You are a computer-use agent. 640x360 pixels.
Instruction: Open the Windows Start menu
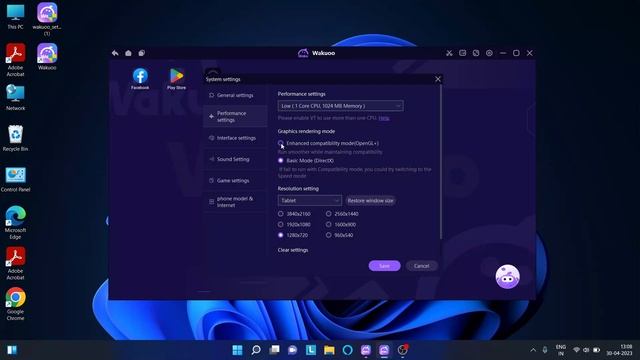pos(237,350)
